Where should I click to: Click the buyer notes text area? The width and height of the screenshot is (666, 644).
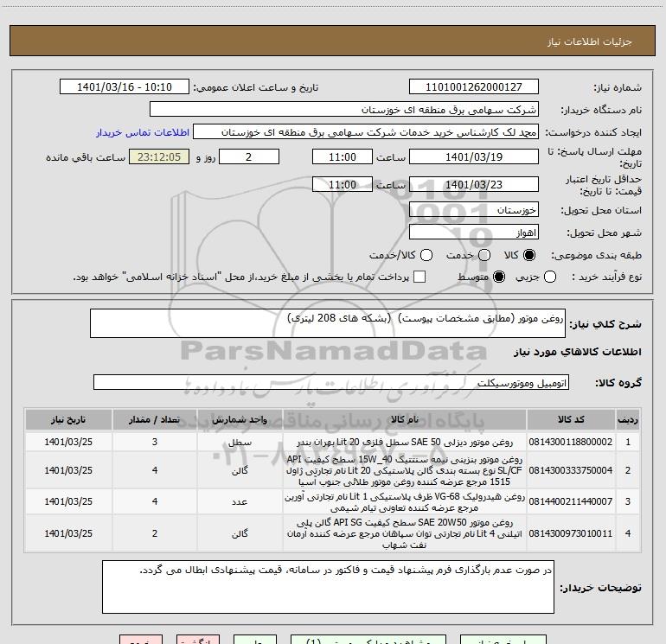click(328, 587)
